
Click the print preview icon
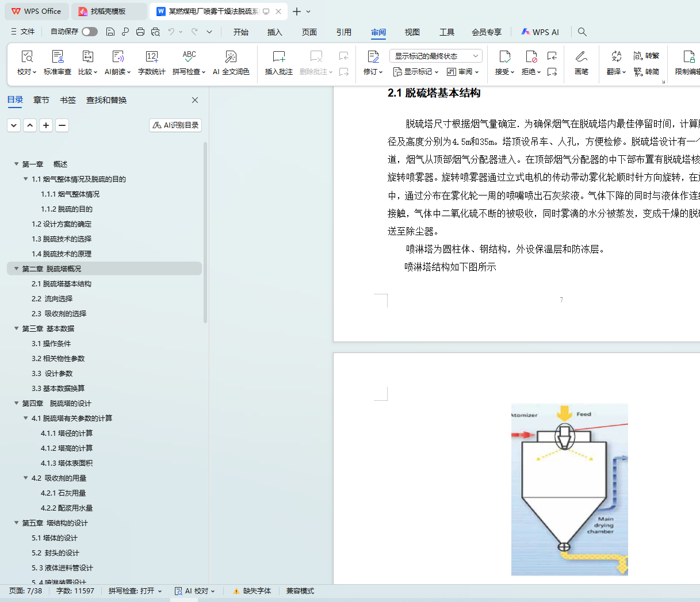[x=155, y=32]
